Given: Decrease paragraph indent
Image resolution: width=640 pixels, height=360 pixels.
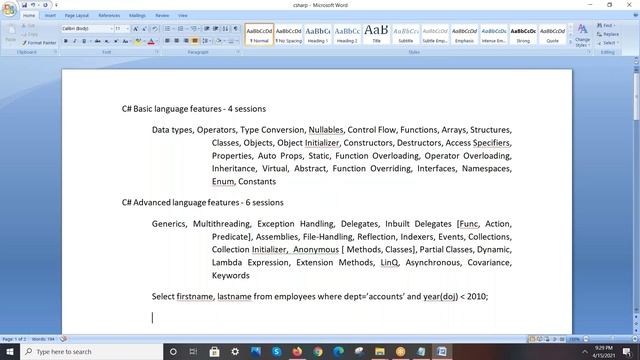Looking at the screenshot, I should [x=207, y=29].
